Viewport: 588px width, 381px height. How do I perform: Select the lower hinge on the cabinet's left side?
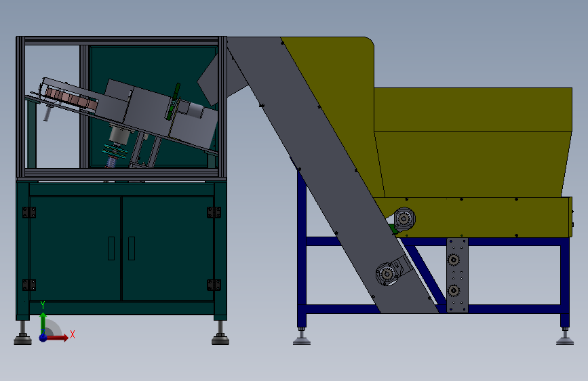[29, 285]
